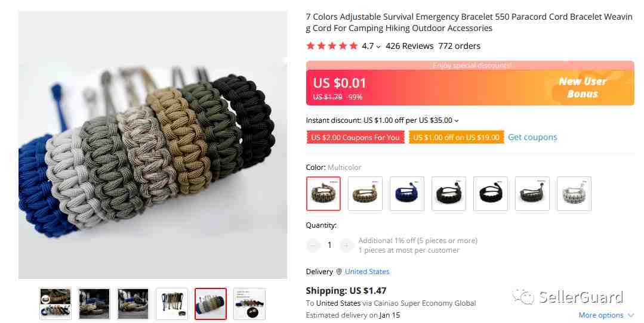Claim the US $2.00 Coupons For You tag

click(355, 137)
